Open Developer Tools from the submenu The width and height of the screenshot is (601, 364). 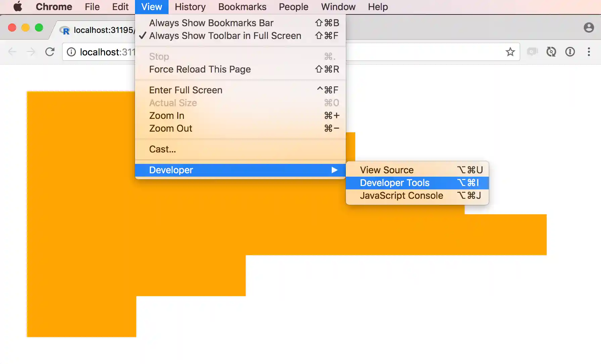(417, 183)
